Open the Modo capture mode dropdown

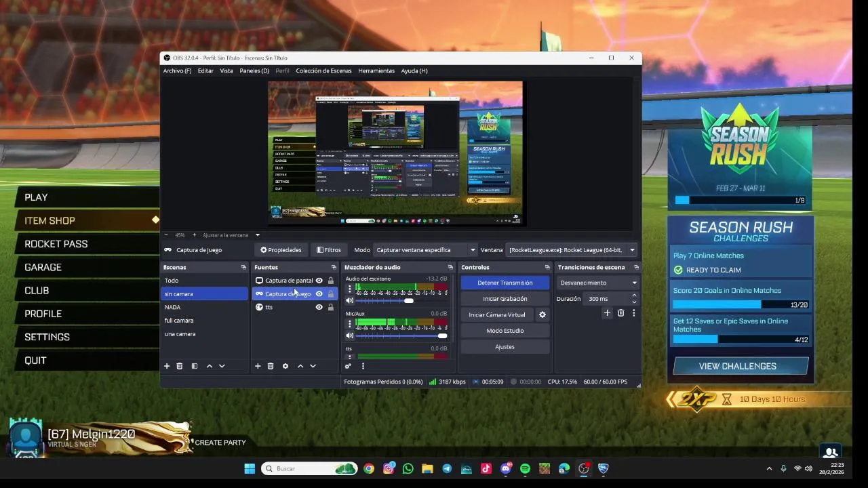point(425,250)
